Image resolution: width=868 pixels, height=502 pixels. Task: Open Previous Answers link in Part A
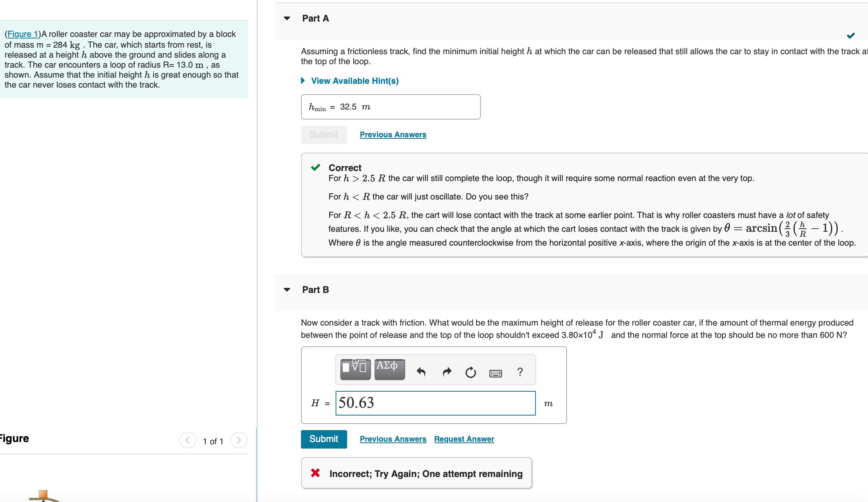click(393, 135)
